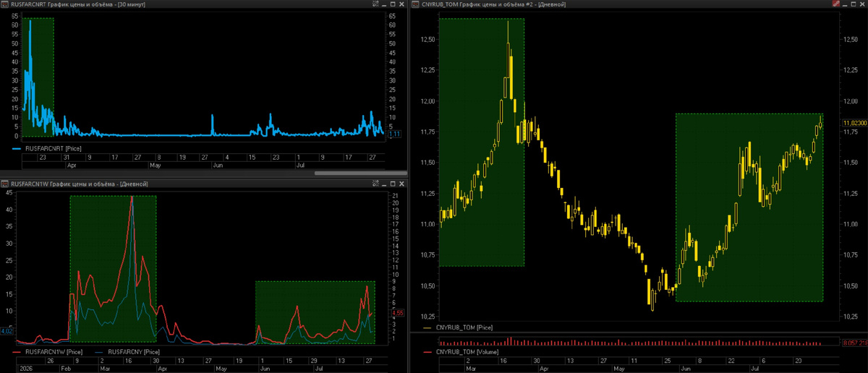Close the RUSFARCN1W chart window

[x=402, y=184]
